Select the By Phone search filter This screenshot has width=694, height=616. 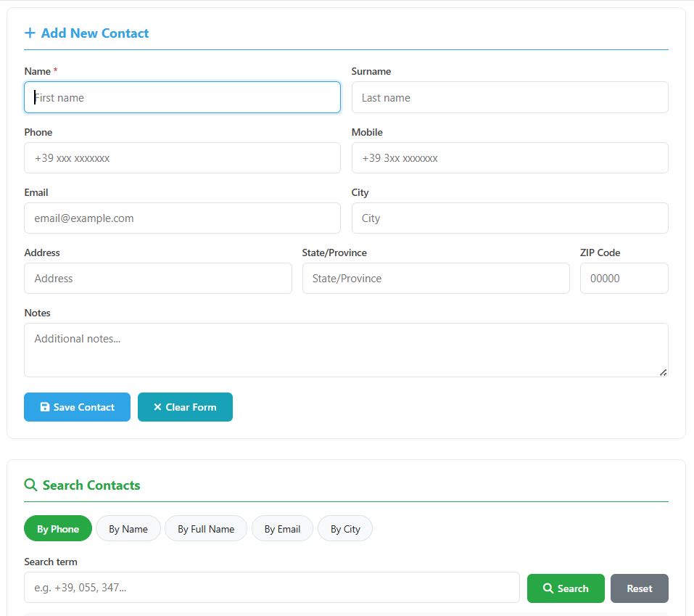tap(57, 528)
